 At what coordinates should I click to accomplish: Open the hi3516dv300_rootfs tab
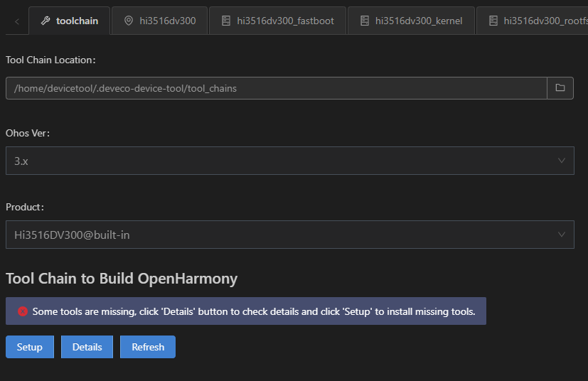[532, 21]
